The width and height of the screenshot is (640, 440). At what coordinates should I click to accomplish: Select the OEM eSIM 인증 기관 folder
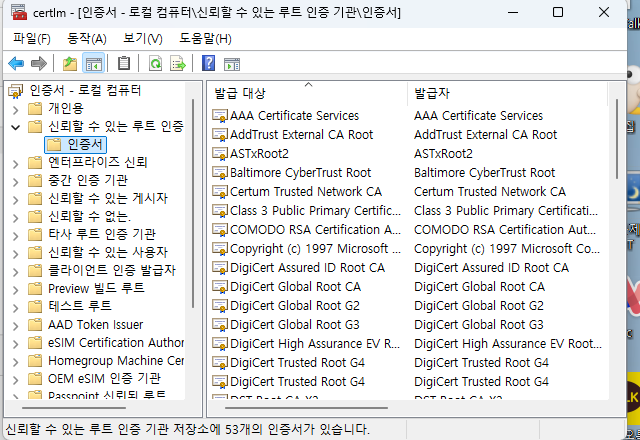[104, 379]
